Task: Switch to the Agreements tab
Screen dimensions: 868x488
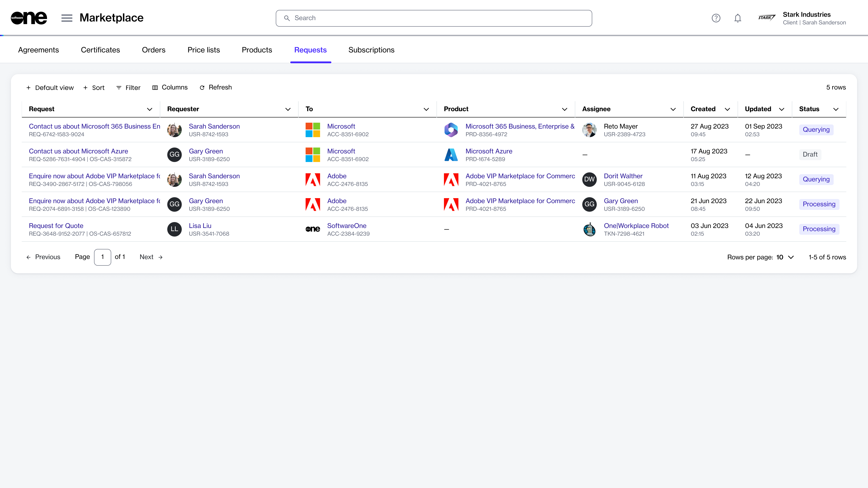Action: [x=38, y=50]
